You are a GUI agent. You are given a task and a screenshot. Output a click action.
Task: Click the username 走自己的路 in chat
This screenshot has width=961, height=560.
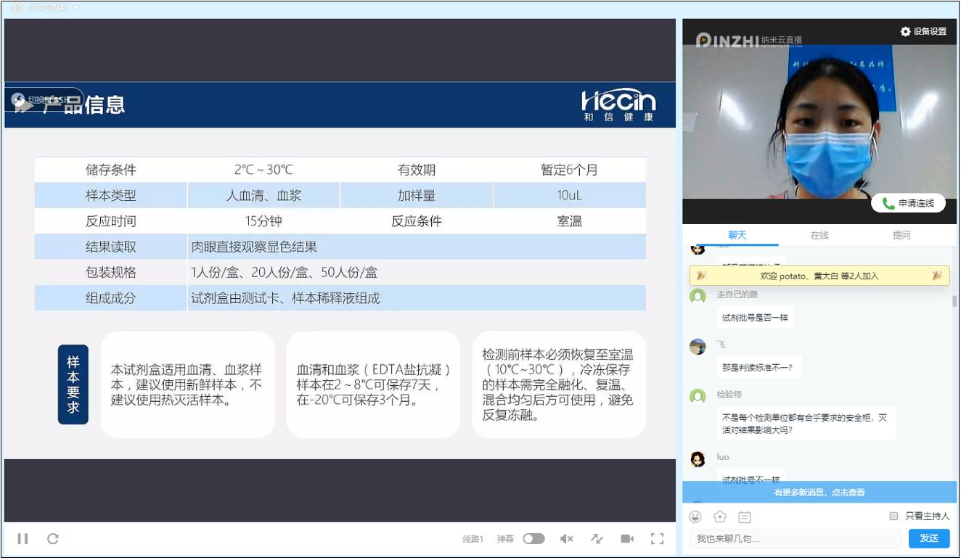[737, 294]
